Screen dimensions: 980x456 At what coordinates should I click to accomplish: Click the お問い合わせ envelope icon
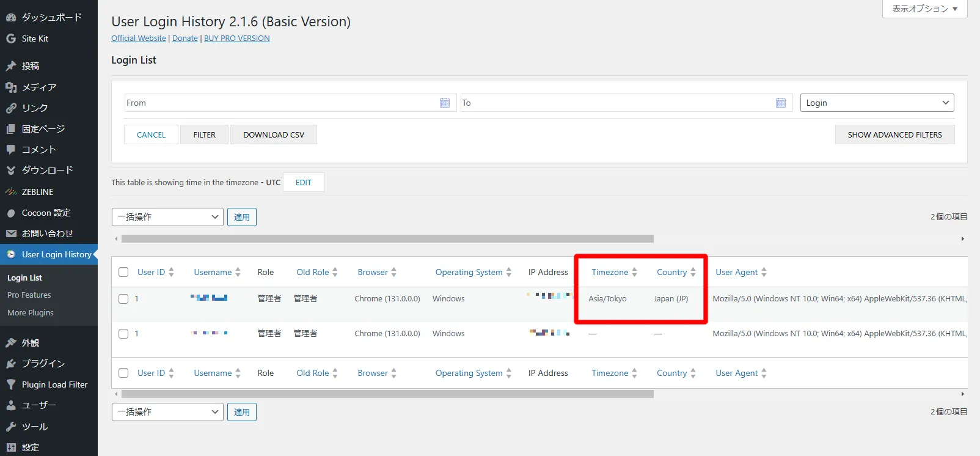[11, 234]
